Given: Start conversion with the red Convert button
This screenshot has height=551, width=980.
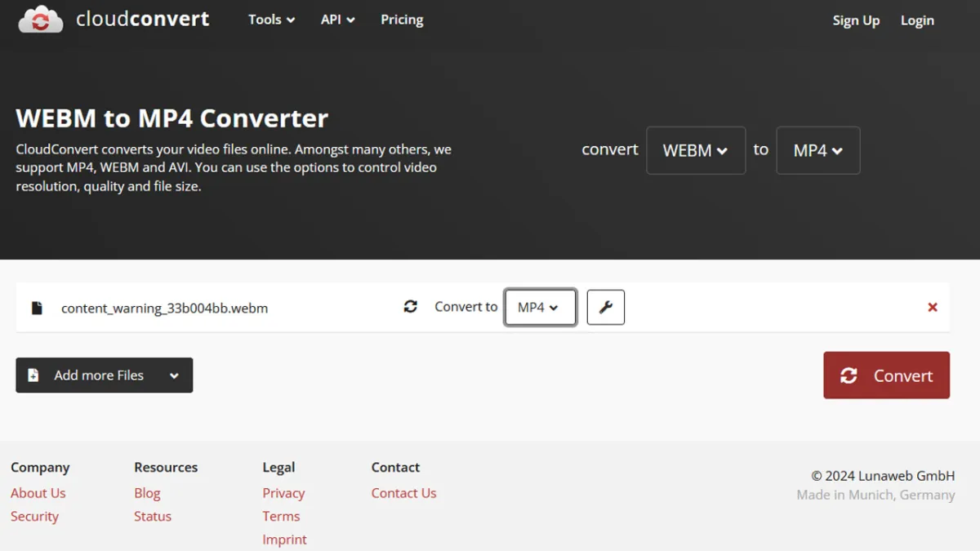Looking at the screenshot, I should (886, 375).
